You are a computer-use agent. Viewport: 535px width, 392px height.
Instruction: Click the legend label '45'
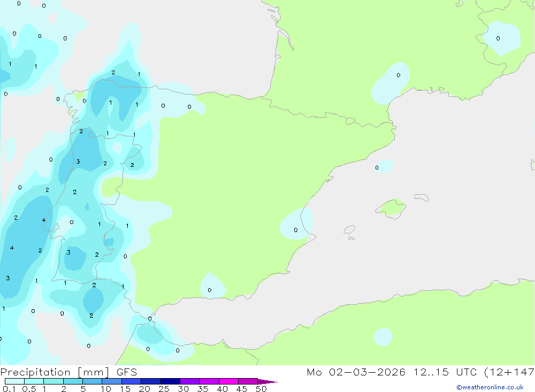point(242,389)
